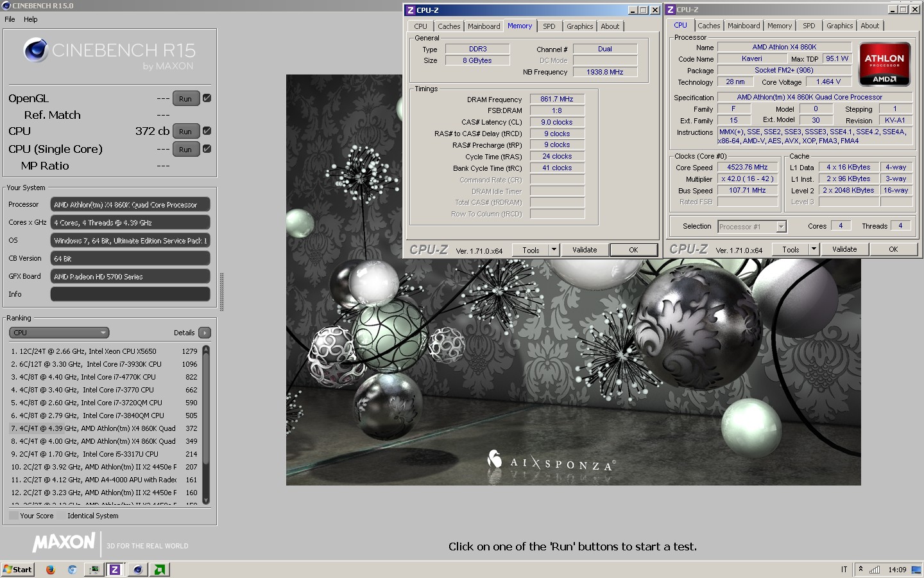Switch to CPU tab in Memory CPU-Z window

(x=421, y=26)
